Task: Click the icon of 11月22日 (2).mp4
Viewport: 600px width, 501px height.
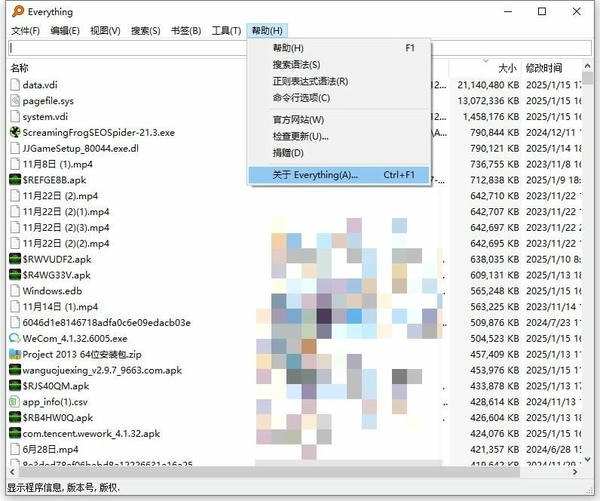Action: (15, 196)
